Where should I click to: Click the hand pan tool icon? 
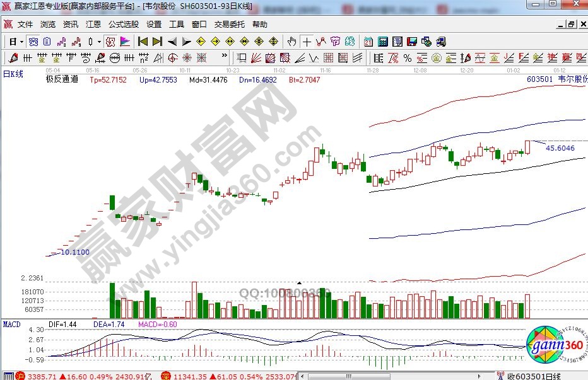(x=291, y=42)
